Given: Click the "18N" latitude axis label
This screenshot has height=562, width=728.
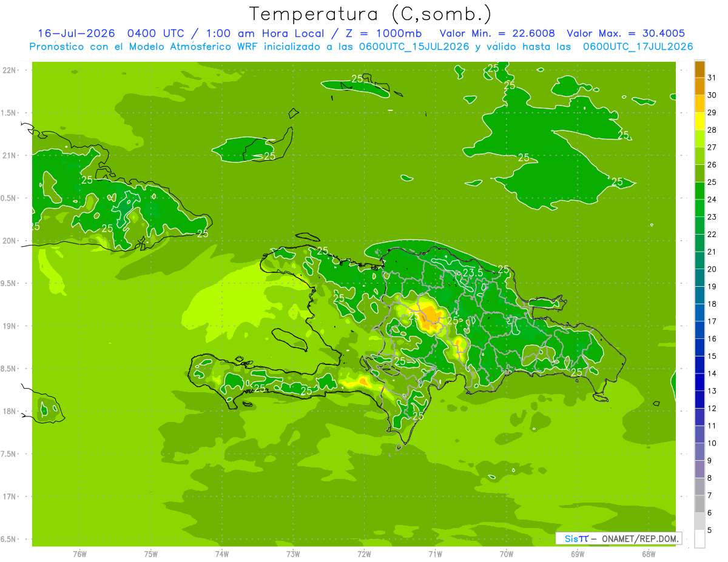Looking at the screenshot, I should click(x=10, y=411).
